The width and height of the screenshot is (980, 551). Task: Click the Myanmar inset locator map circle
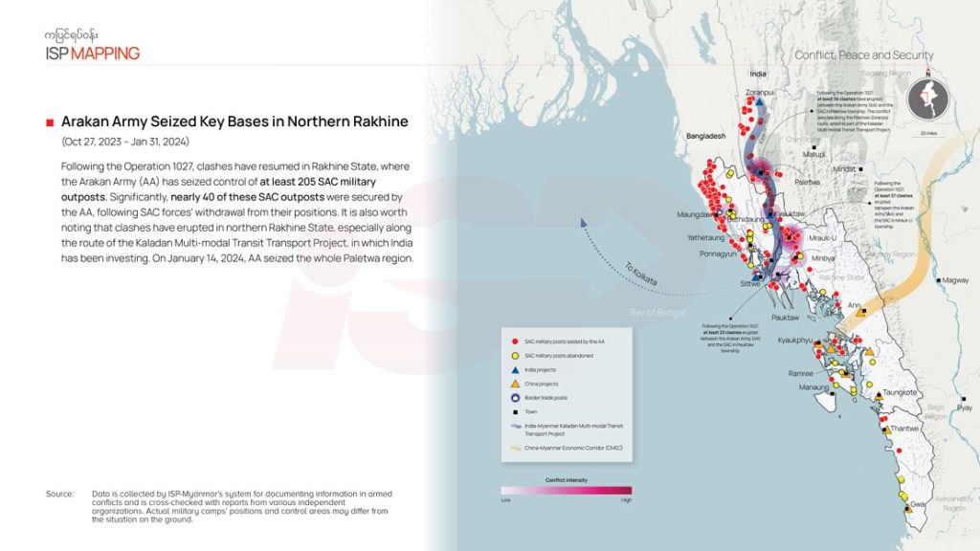click(927, 98)
